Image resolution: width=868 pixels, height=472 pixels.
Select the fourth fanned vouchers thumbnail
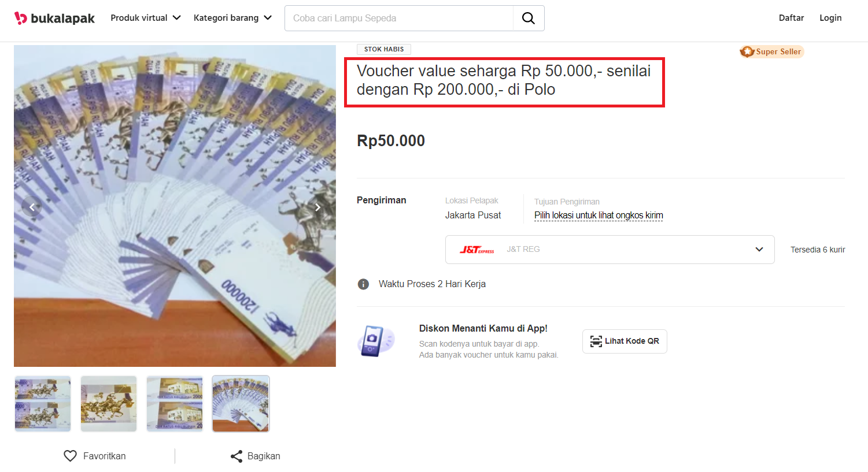[241, 404]
